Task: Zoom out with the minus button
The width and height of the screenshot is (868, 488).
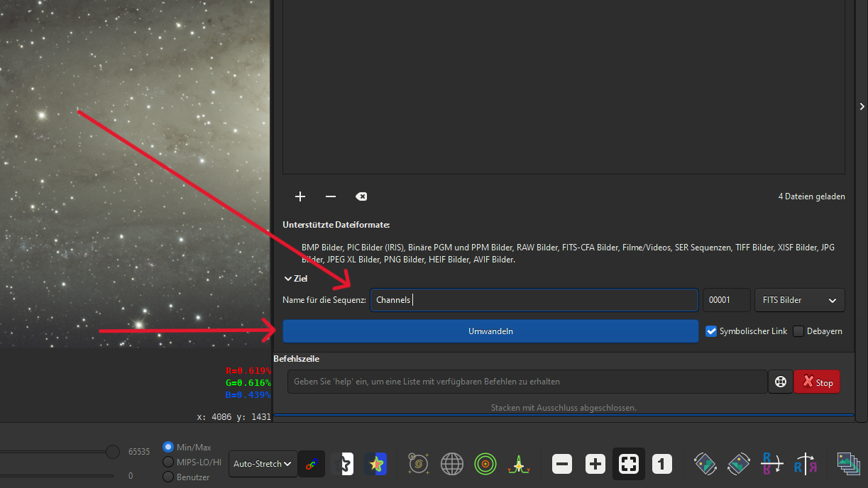Action: pyautogui.click(x=561, y=465)
